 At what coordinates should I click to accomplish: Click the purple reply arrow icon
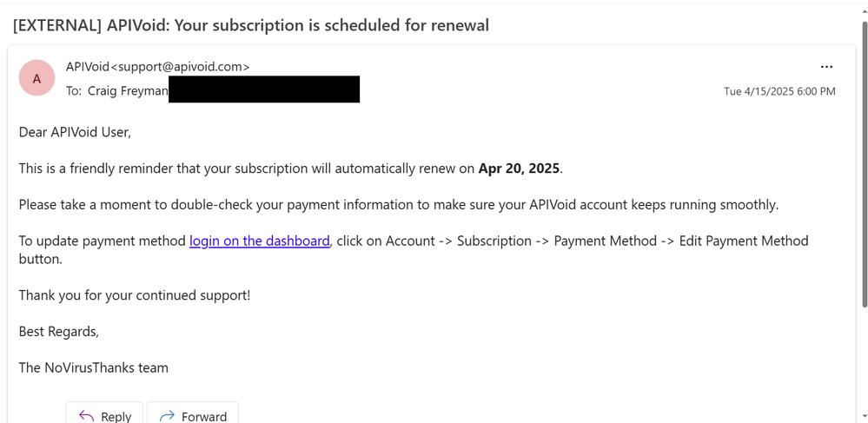(86, 416)
